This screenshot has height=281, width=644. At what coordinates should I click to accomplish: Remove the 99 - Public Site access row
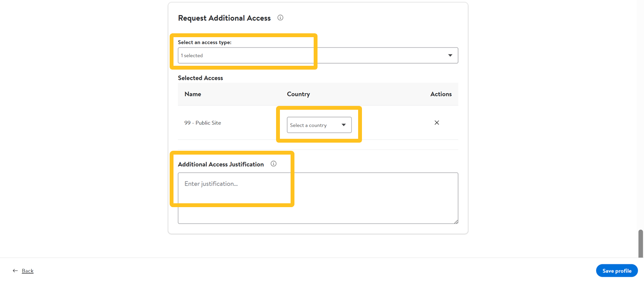coord(436,123)
